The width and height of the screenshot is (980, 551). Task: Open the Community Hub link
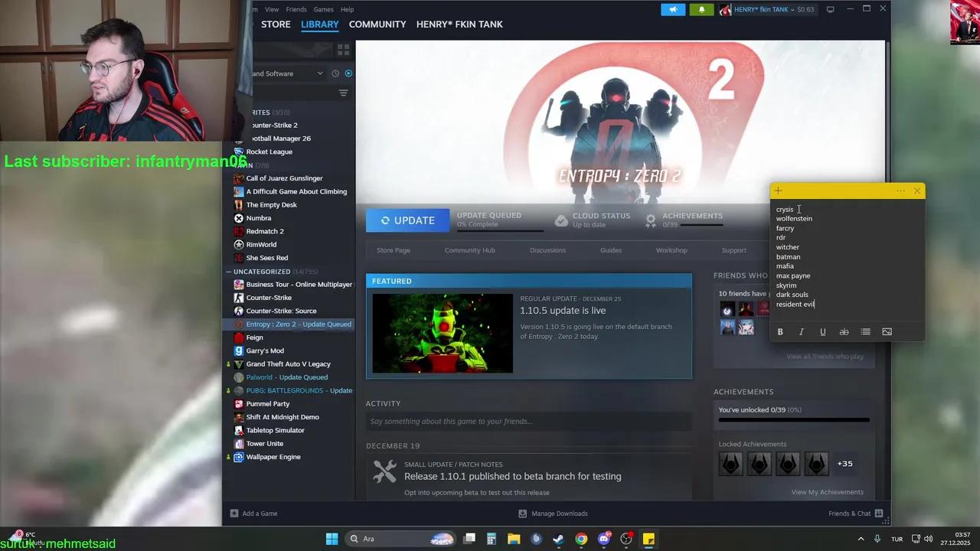(x=469, y=250)
